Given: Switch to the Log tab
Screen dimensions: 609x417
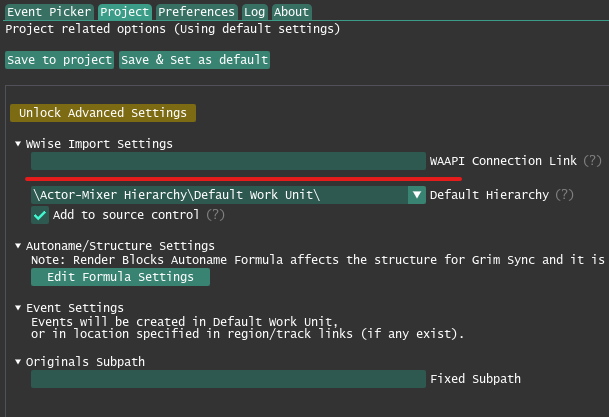Looking at the screenshot, I should coord(254,12).
